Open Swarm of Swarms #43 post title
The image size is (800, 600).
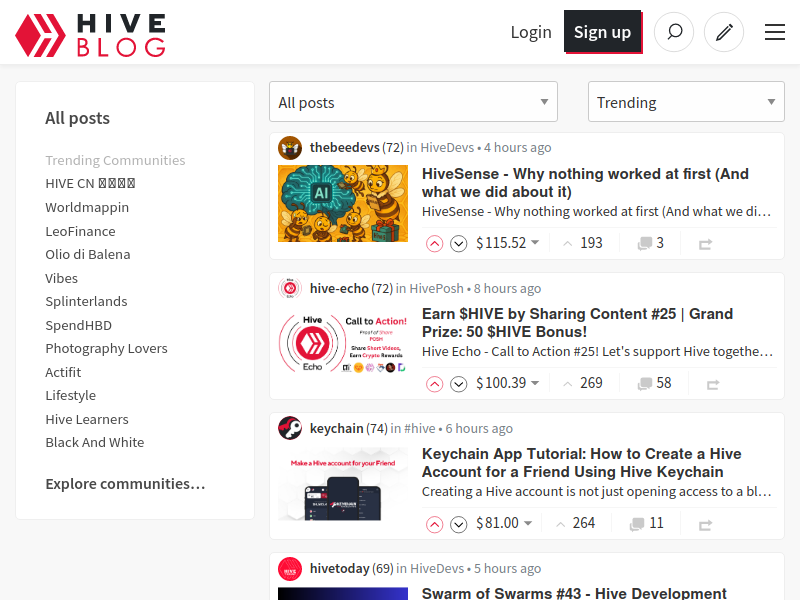pos(574,593)
